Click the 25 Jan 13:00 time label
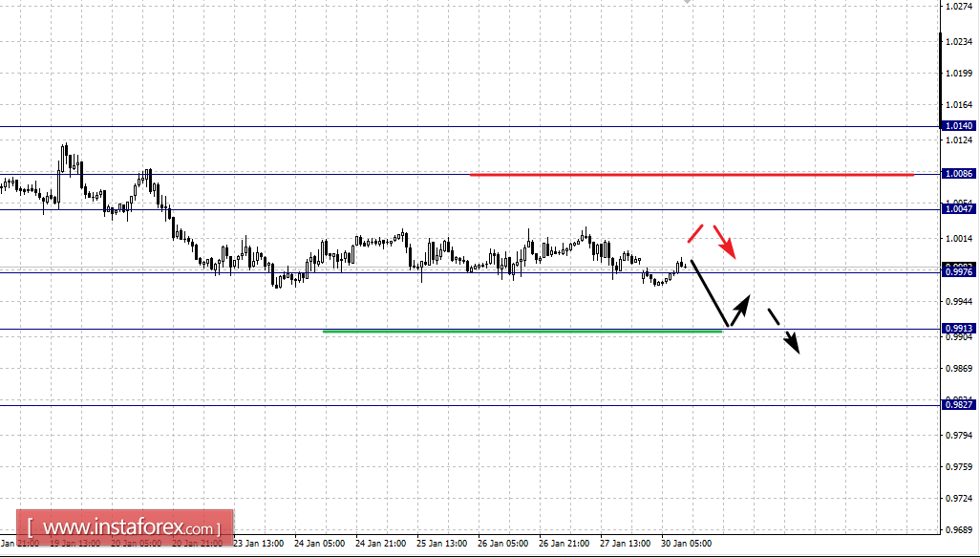 442,544
